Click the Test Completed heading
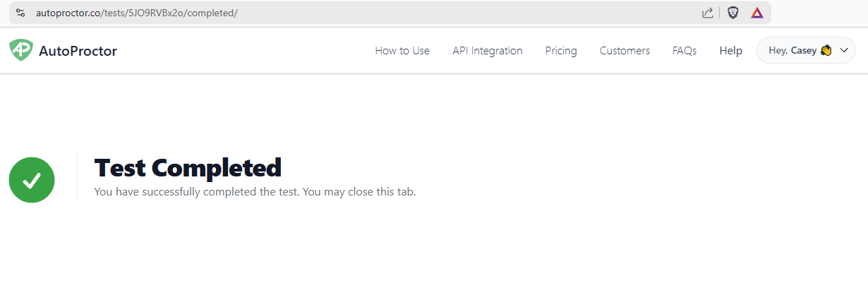868x295 pixels. [188, 168]
